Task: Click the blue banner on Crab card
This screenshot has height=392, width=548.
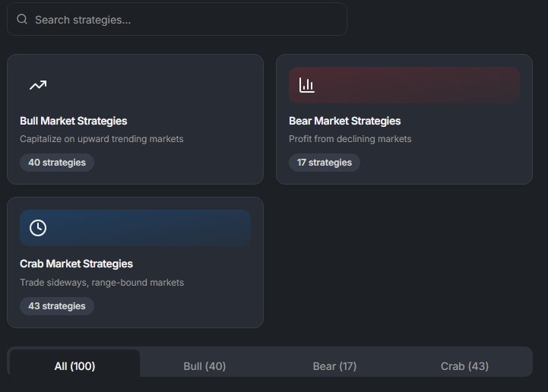Action: [135, 228]
